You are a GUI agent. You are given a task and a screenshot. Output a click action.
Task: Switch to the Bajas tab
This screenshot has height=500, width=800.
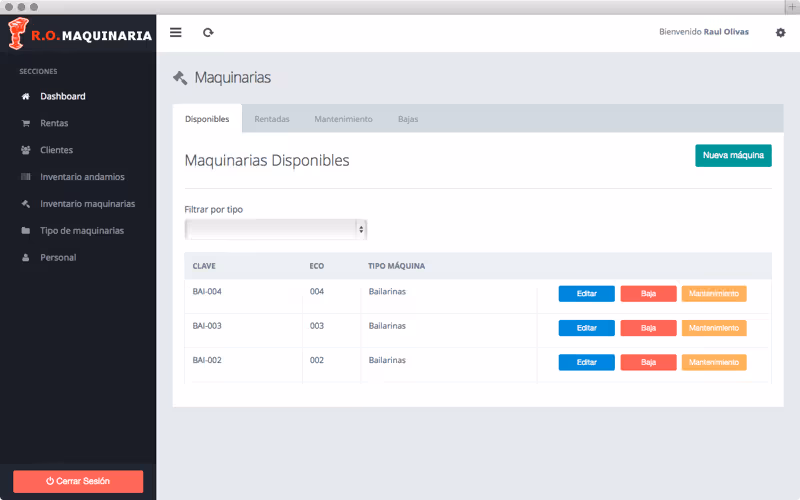tap(408, 119)
